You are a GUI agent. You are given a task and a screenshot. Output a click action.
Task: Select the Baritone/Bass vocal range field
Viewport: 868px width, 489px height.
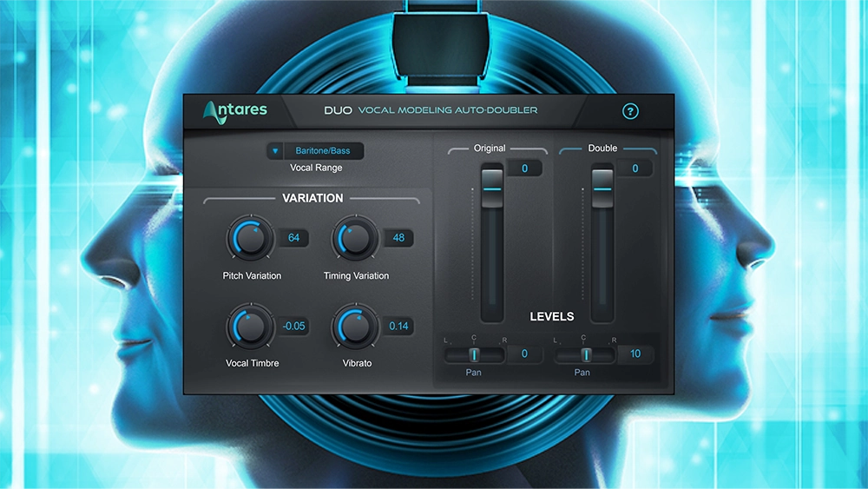pos(323,150)
